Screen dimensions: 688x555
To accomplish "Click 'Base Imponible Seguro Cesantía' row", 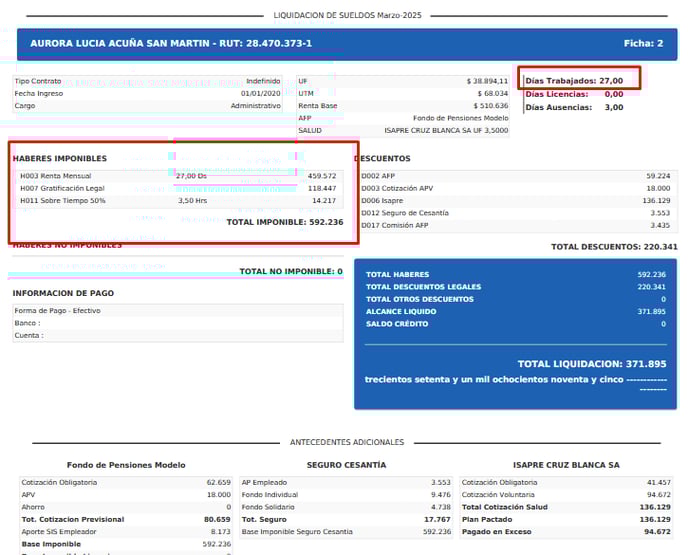I will point(346,531).
